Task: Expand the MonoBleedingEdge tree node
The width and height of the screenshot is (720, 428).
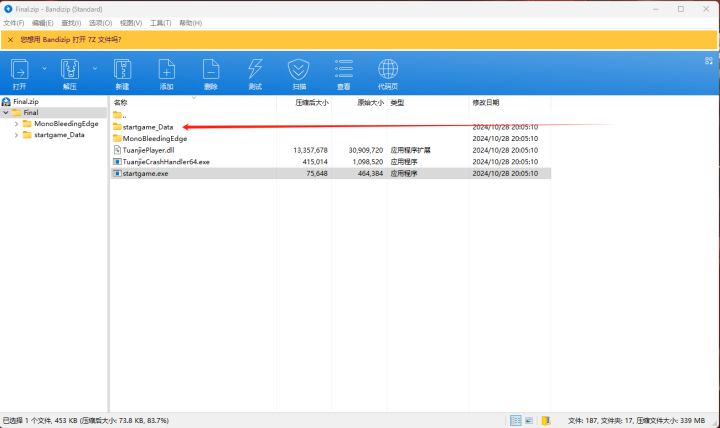Action: pos(16,124)
